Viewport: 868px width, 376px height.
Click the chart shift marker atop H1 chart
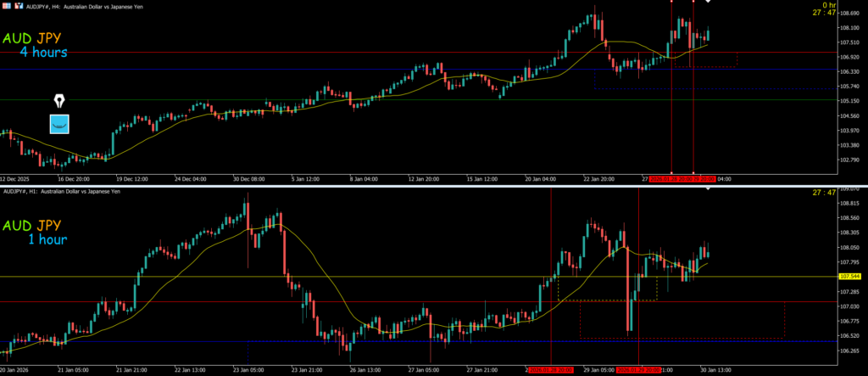click(x=708, y=189)
